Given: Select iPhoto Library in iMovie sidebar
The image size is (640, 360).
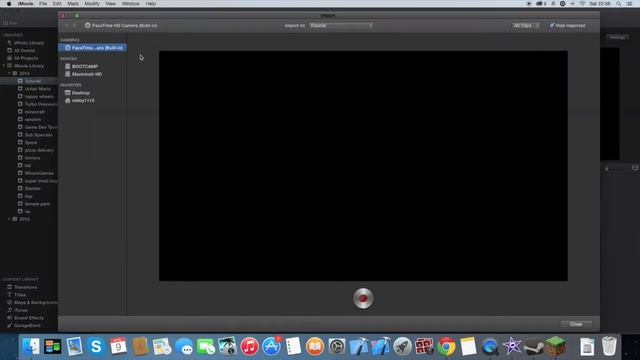Looking at the screenshot, I should (29, 43).
